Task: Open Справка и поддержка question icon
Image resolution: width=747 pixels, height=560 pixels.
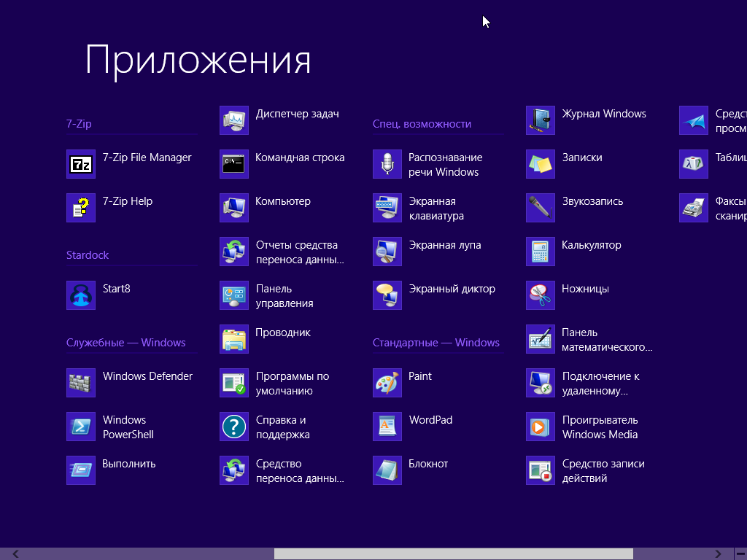Action: [x=234, y=427]
